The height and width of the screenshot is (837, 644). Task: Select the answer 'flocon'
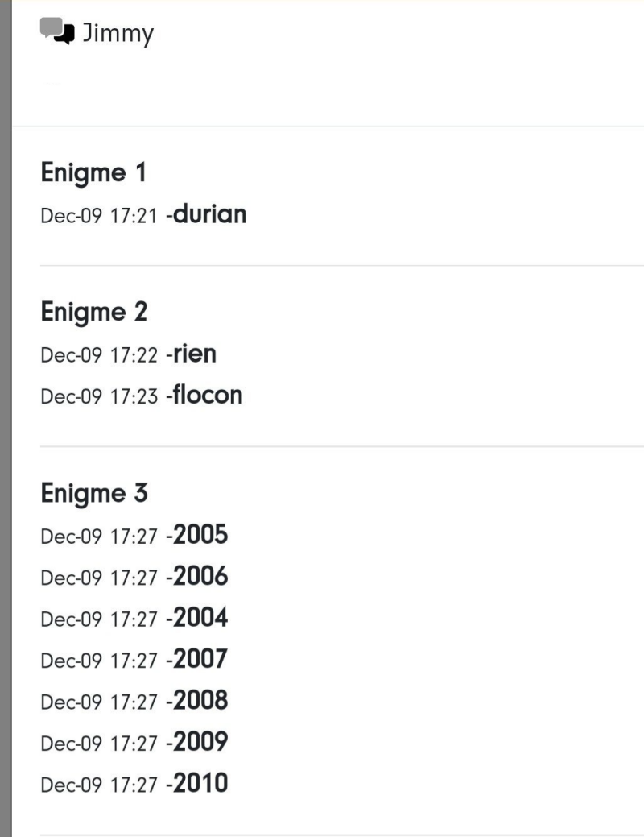pos(208,395)
